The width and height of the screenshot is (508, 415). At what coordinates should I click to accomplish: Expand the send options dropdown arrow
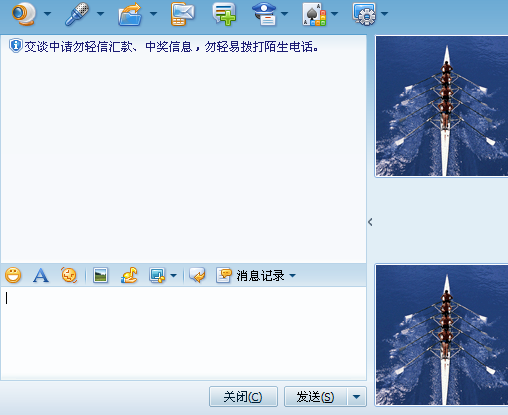(x=357, y=397)
